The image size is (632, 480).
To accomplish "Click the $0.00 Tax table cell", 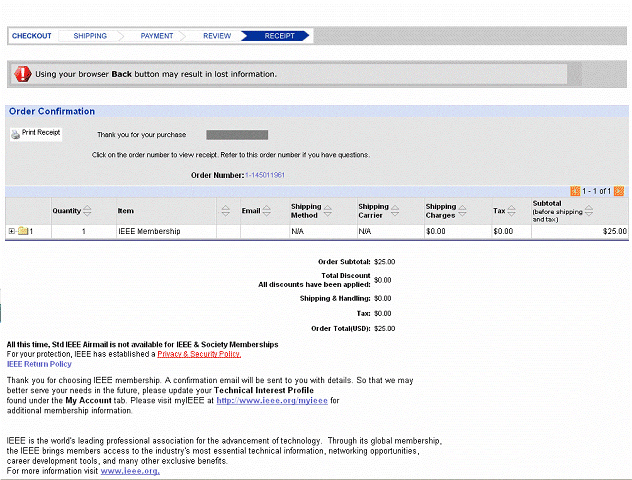I will point(511,231).
